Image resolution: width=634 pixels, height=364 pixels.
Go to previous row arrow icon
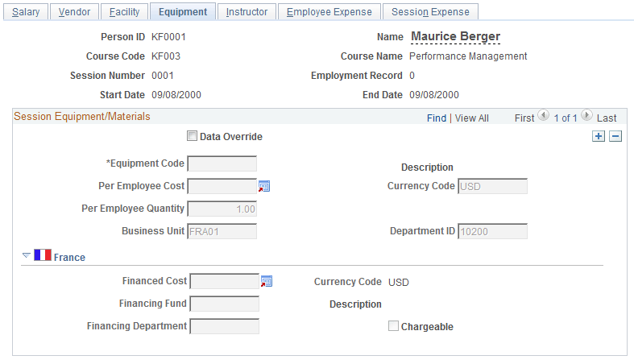point(543,117)
